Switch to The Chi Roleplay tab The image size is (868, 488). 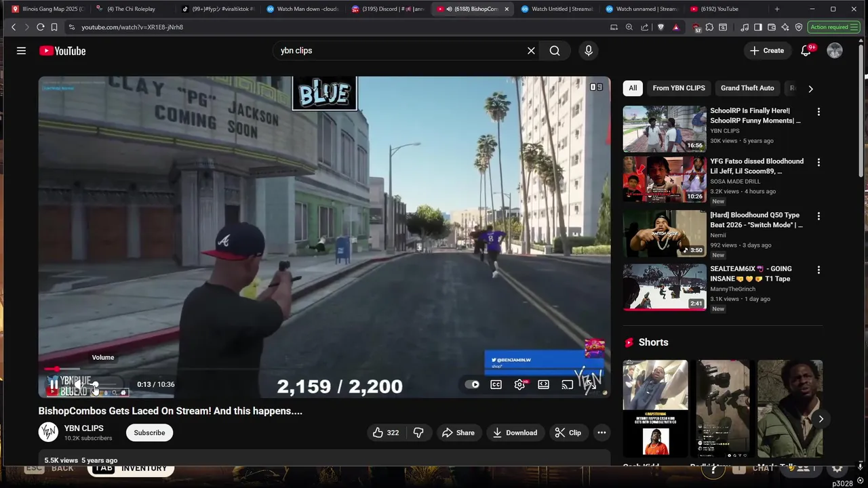(x=131, y=9)
